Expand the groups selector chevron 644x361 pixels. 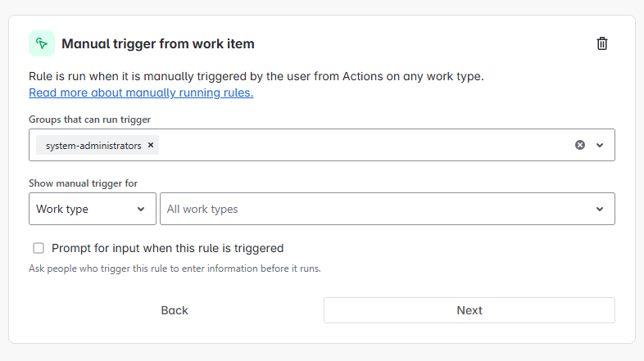click(600, 145)
